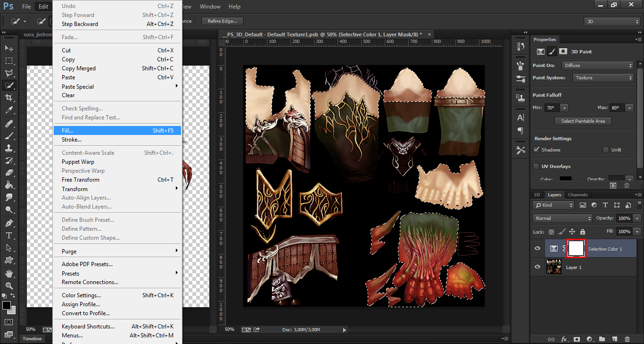
Task: Select the Clone Stamp tool
Action: [9, 148]
